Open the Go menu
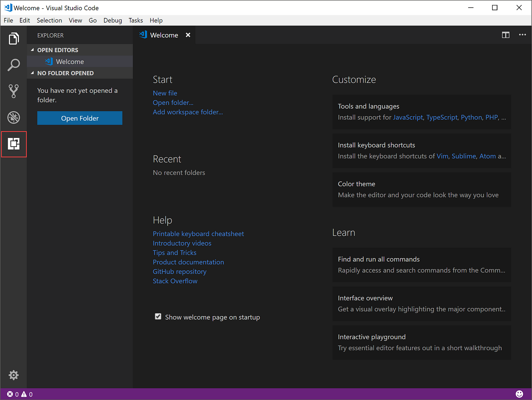This screenshot has height=400, width=532. coord(93,20)
